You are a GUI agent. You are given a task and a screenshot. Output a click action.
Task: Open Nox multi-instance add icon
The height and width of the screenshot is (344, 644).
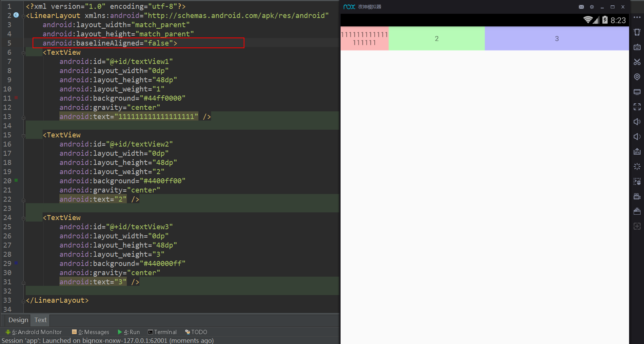pyautogui.click(x=637, y=226)
